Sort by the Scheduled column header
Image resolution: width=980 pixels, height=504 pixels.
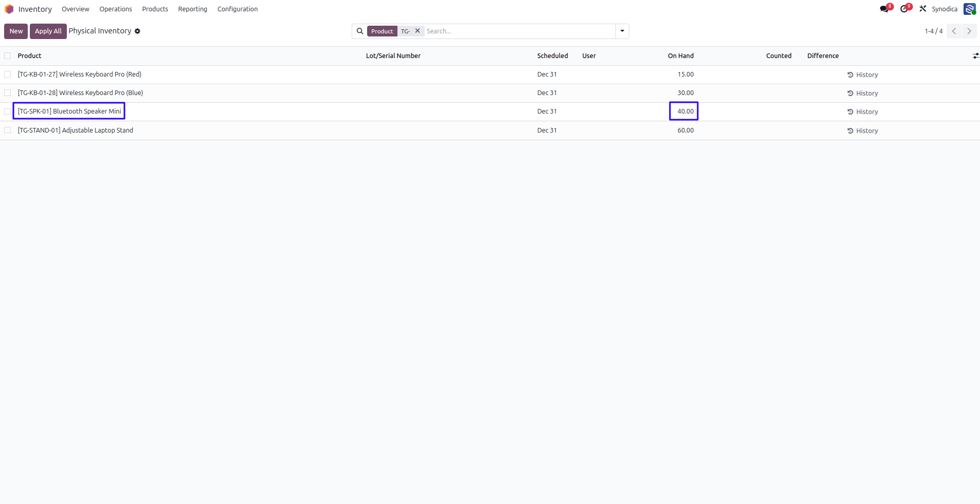click(553, 56)
